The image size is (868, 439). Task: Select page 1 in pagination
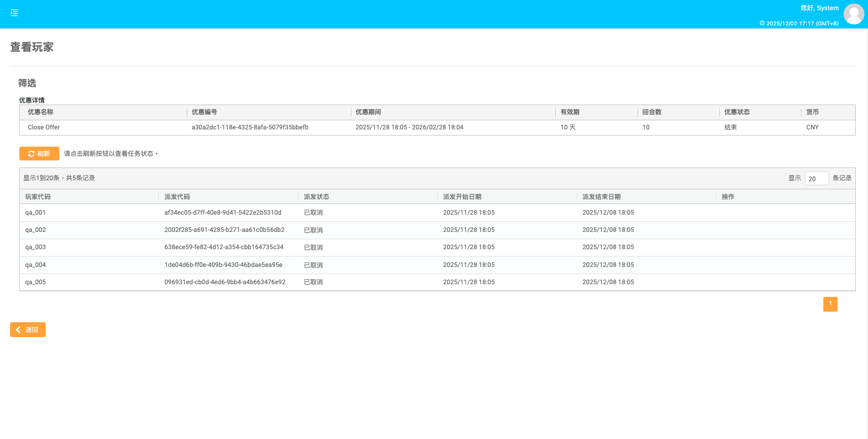[830, 304]
